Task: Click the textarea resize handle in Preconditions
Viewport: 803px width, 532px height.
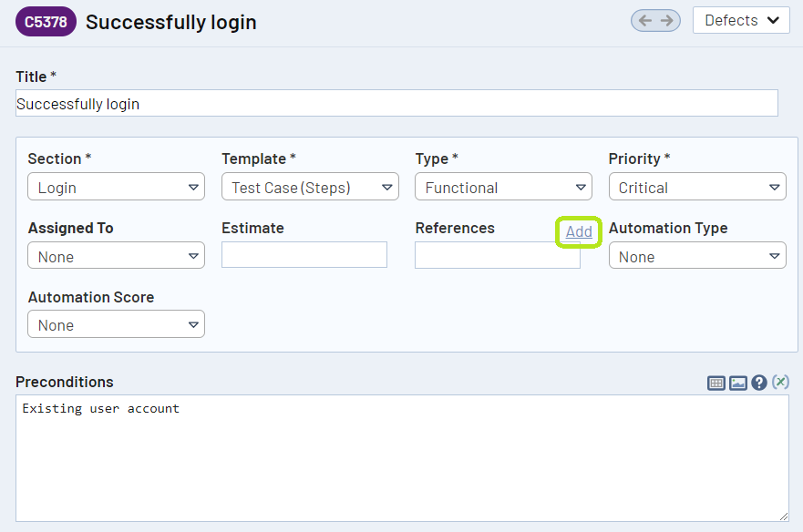Action: [x=783, y=516]
